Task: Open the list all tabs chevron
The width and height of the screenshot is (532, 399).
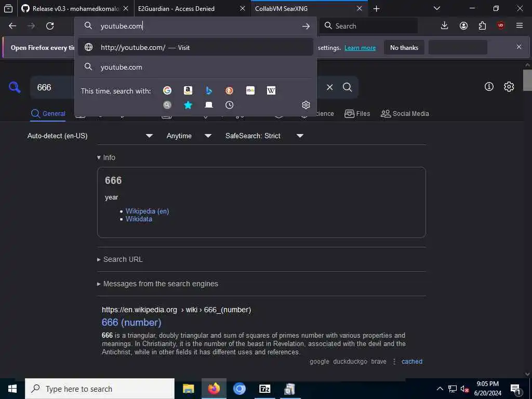Action: pos(437,8)
